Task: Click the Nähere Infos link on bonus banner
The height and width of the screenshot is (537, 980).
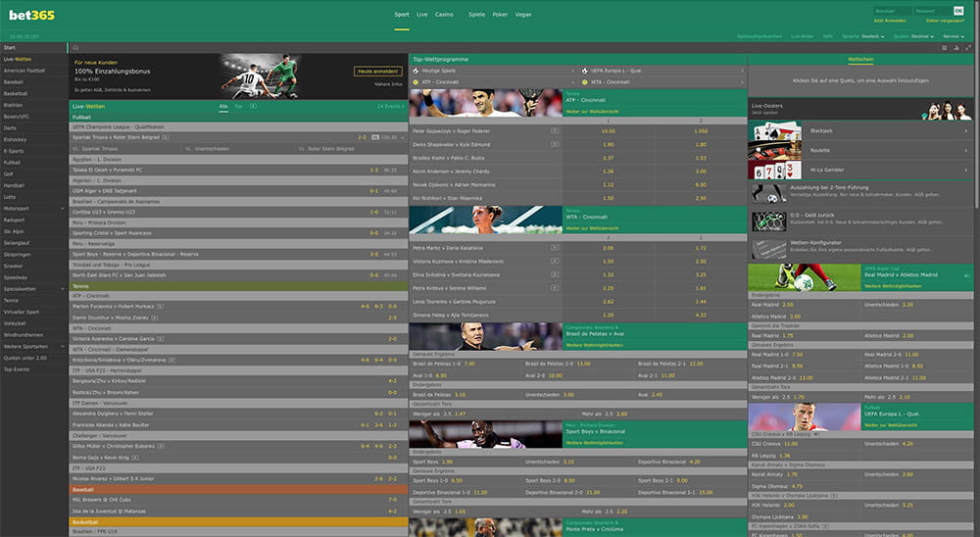Action: [388, 84]
